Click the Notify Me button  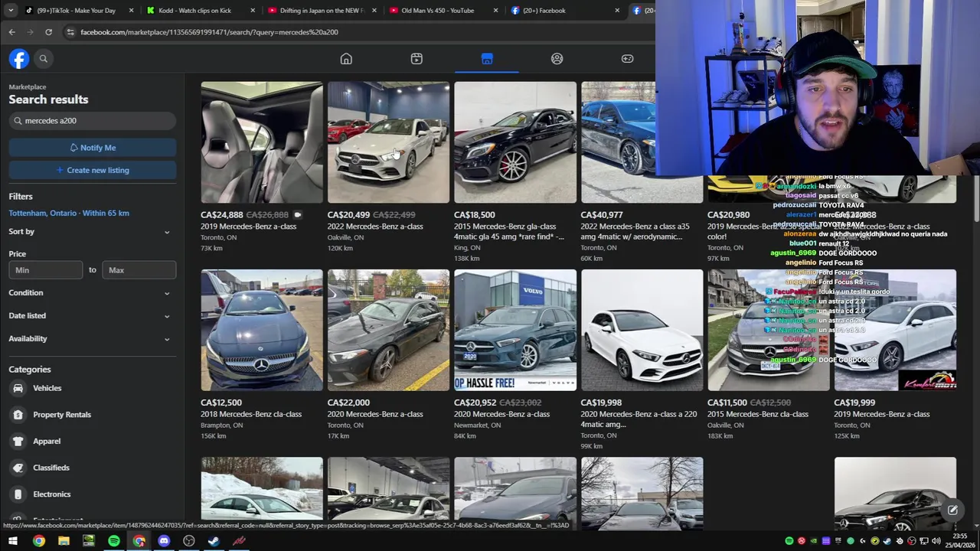93,148
